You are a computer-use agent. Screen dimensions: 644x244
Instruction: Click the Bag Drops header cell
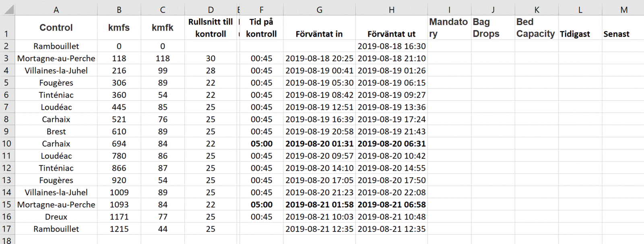[493, 28]
